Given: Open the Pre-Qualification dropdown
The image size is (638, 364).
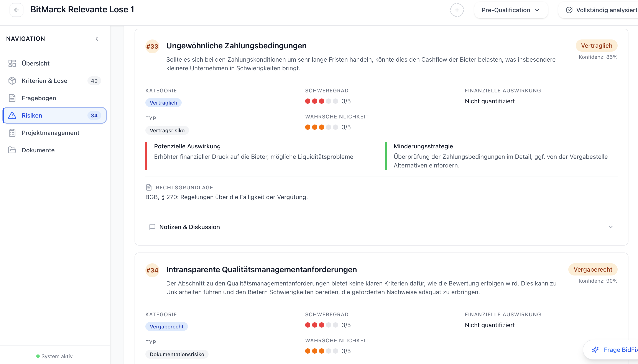Looking at the screenshot, I should (x=510, y=10).
